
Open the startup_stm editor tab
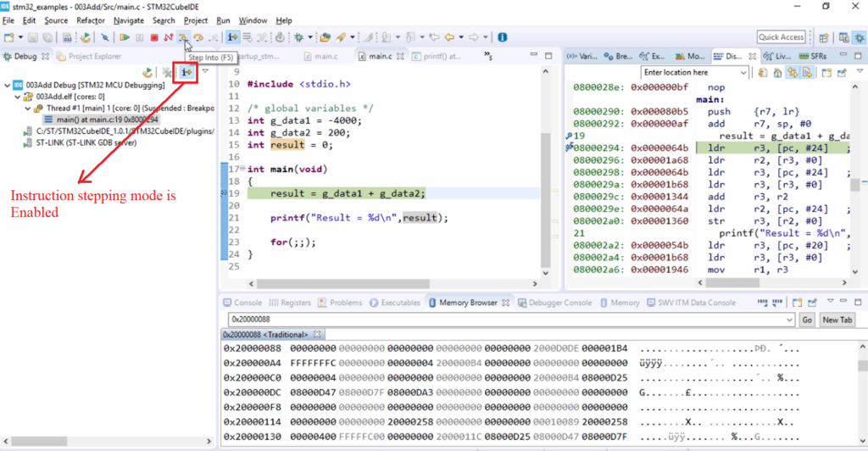[x=260, y=57]
